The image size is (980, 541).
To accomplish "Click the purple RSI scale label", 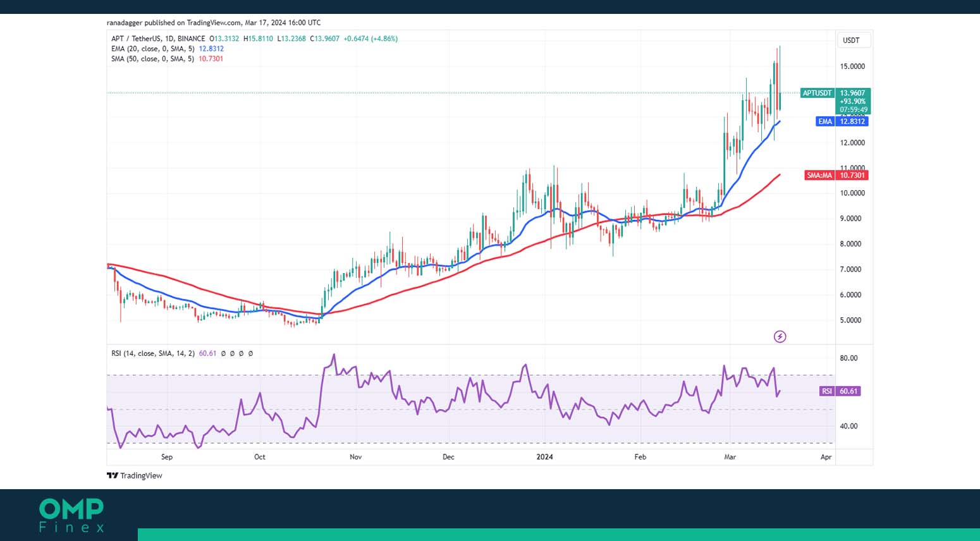I will click(x=826, y=391).
